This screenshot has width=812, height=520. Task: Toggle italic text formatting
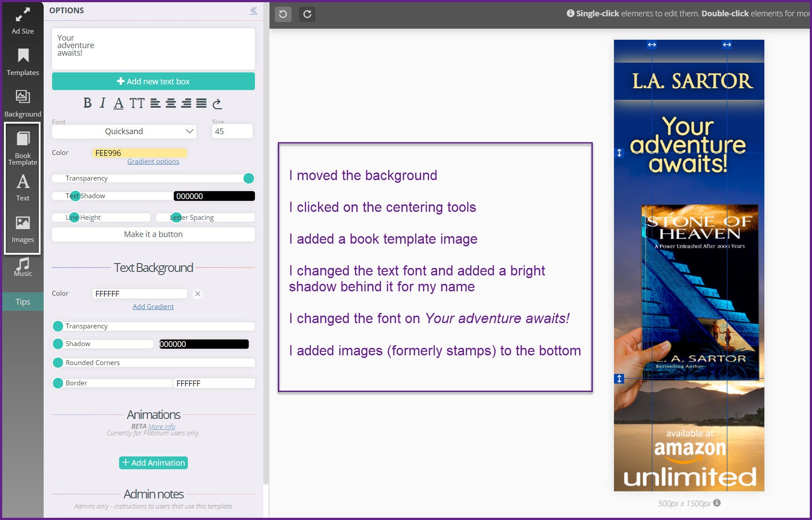coord(102,103)
